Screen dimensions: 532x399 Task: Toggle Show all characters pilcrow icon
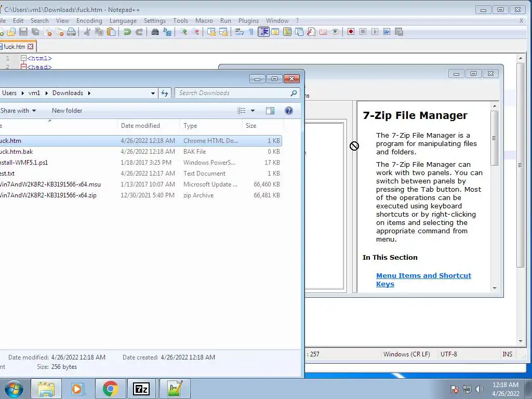click(x=251, y=32)
